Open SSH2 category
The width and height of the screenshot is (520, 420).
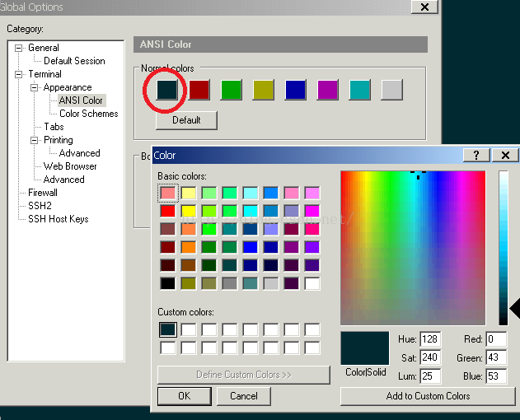point(40,206)
